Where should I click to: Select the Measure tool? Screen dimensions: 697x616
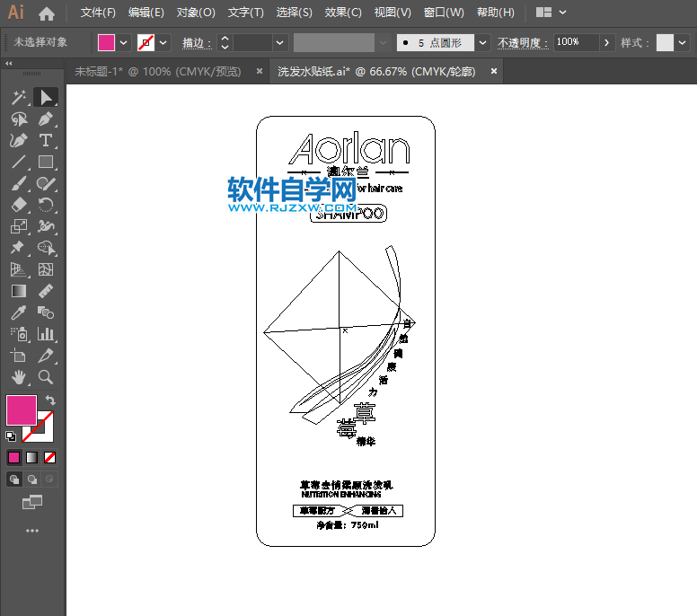tap(46, 291)
